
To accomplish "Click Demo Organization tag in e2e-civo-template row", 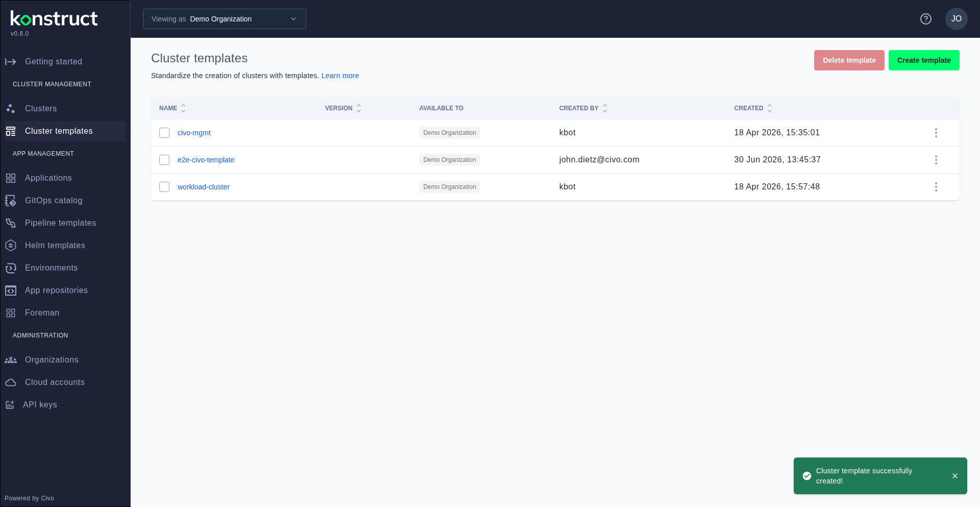I will [450, 160].
